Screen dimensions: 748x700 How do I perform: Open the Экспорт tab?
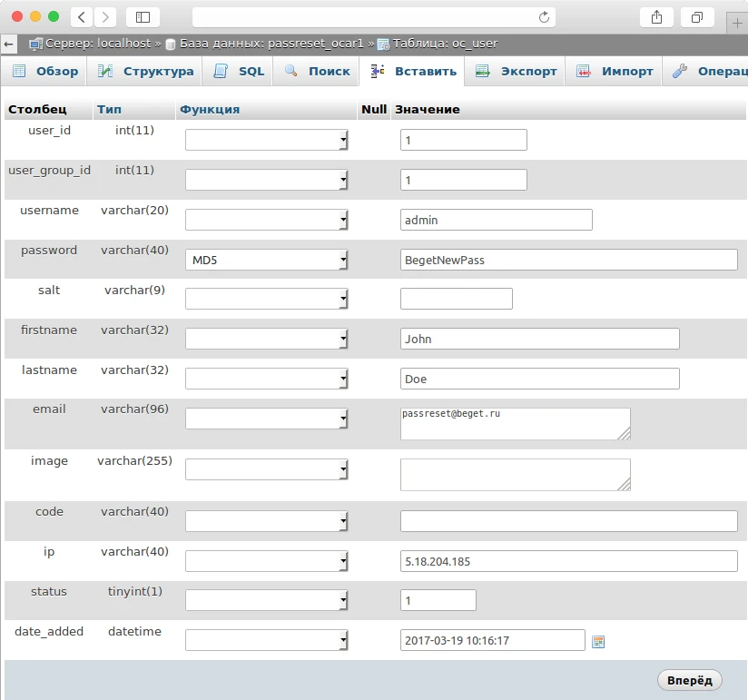517,71
